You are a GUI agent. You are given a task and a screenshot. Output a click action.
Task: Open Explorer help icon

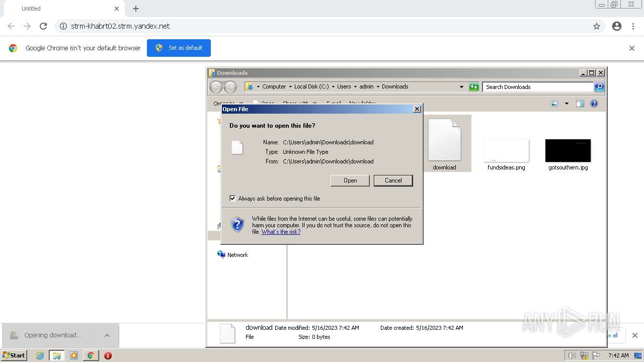pyautogui.click(x=594, y=104)
